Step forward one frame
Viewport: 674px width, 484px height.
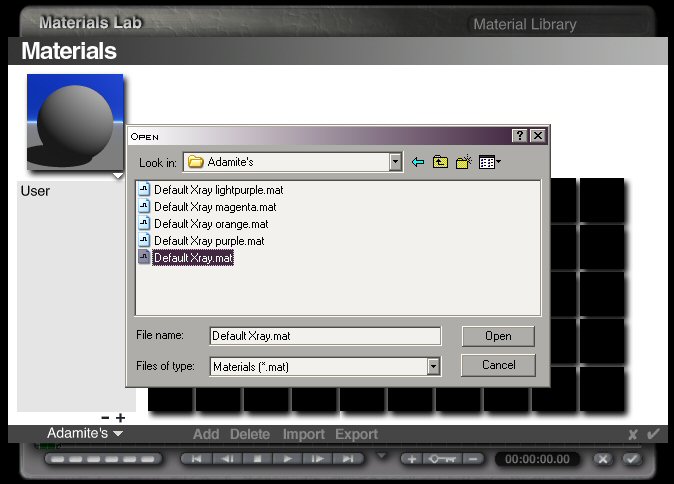(x=317, y=459)
